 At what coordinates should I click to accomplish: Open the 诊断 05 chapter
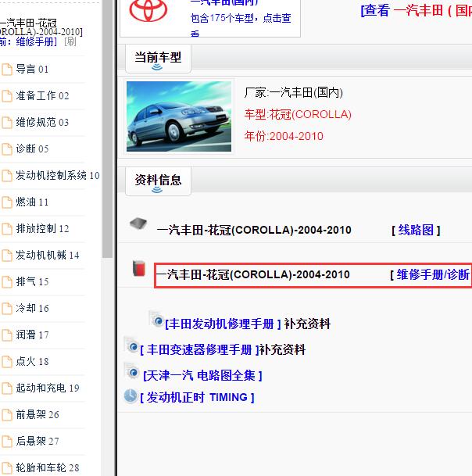tap(32, 149)
